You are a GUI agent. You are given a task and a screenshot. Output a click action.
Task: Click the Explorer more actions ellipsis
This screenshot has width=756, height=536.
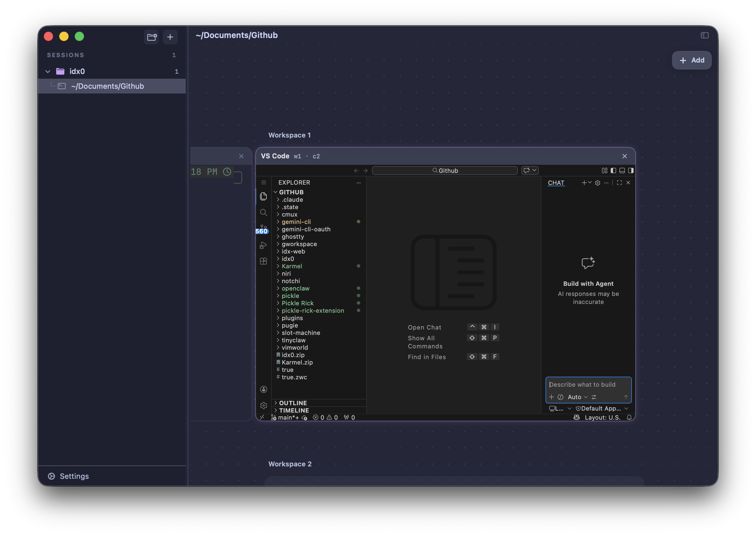click(x=359, y=183)
